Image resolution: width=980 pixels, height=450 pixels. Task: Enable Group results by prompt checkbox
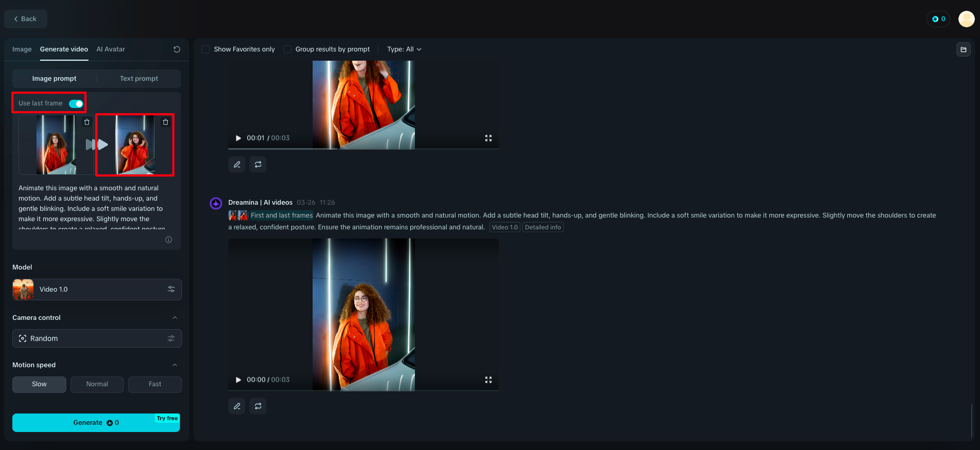coord(287,49)
